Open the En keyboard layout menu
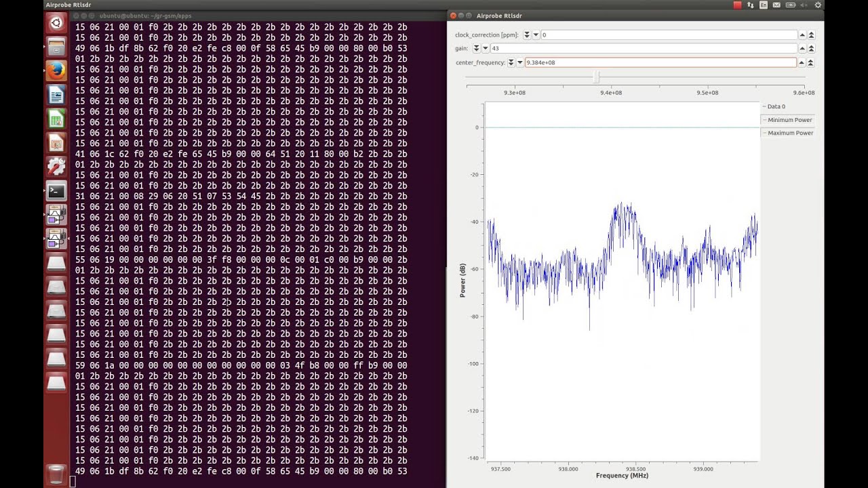Screen dimensions: 868x488 (764, 5)
